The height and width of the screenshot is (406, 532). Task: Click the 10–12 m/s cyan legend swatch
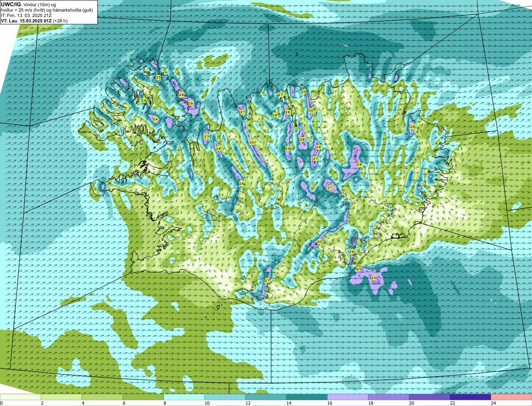[x=225, y=397]
